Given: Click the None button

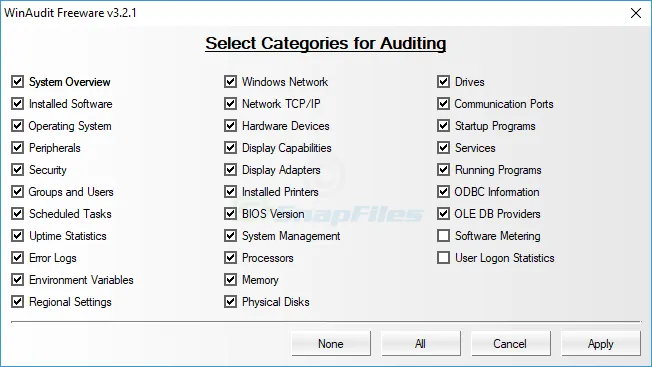Looking at the screenshot, I should pos(331,344).
